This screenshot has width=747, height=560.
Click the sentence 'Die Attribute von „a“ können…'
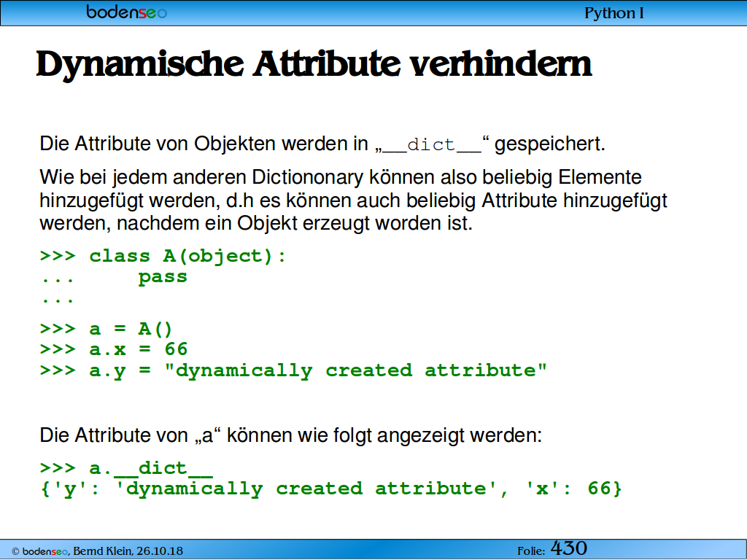291,435
